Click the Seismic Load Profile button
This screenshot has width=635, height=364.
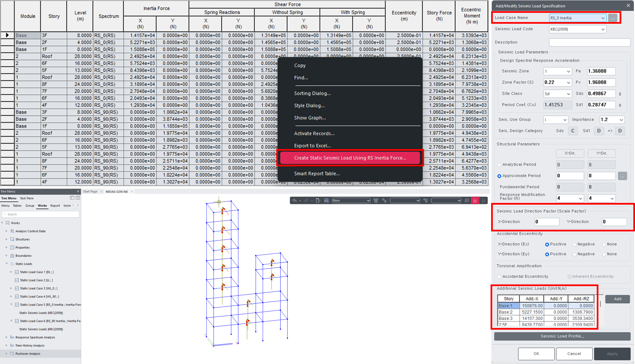pos(562,336)
